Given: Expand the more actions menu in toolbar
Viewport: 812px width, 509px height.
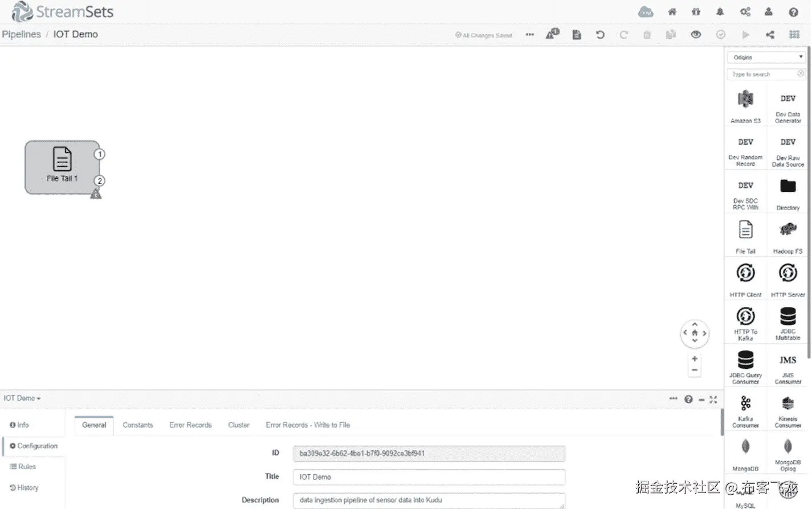Looking at the screenshot, I should point(529,35).
